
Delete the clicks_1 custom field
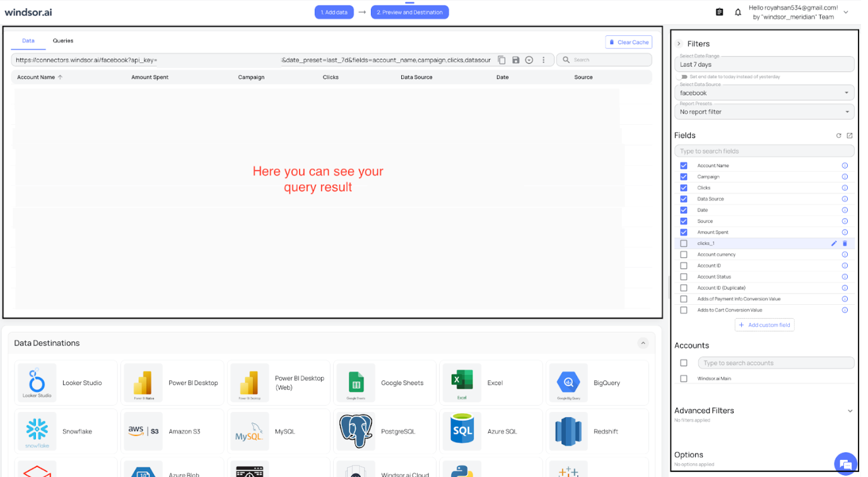845,244
